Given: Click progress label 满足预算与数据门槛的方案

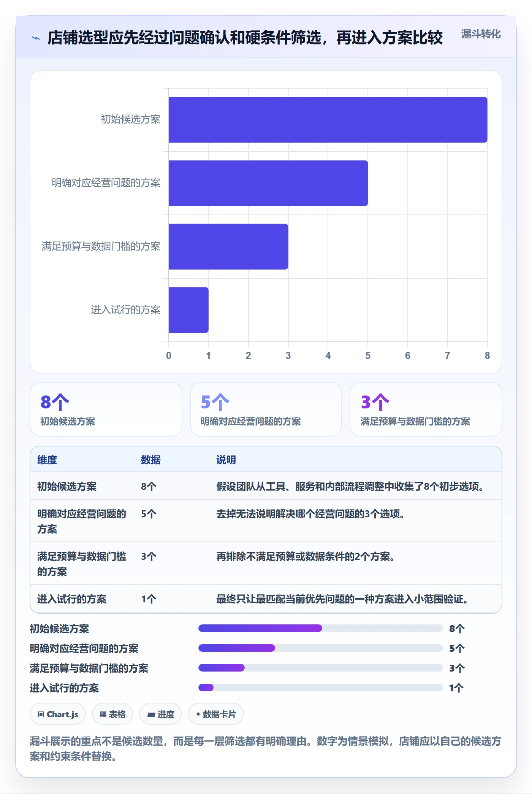Looking at the screenshot, I should pos(89,668).
